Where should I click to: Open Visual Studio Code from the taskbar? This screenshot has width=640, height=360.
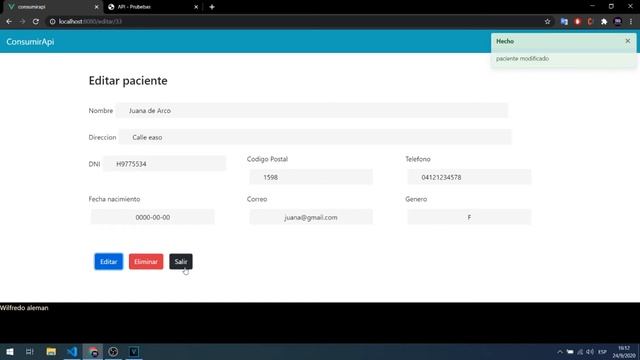click(x=72, y=351)
